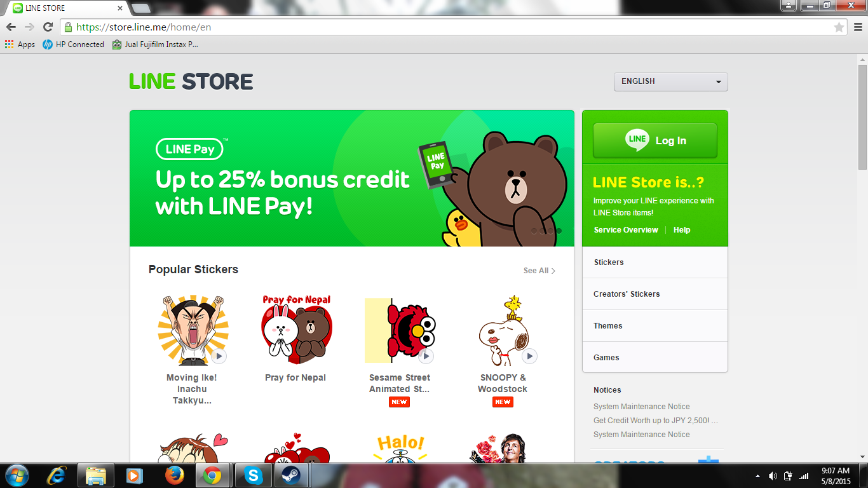Play the Sesame Street animated sticker preview
This screenshot has width=868, height=488.
[x=426, y=356]
